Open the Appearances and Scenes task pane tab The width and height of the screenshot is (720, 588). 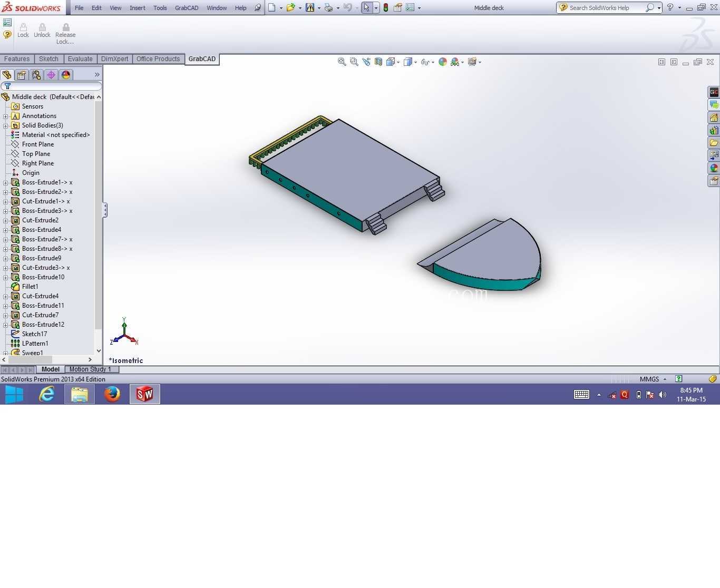[714, 168]
